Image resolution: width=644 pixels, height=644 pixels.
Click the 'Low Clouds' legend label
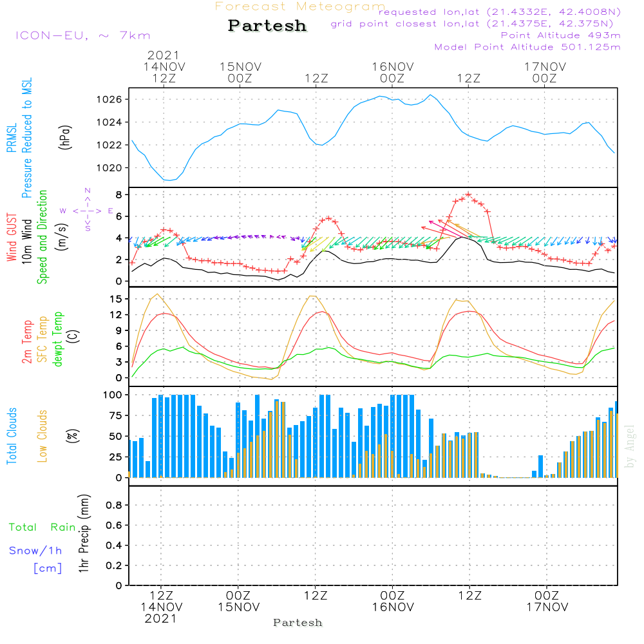[x=43, y=436]
